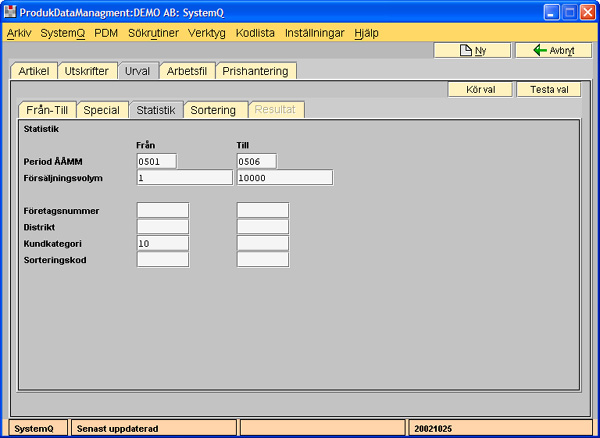Open the Arkiv menu
600x438 pixels.
pos(19,32)
